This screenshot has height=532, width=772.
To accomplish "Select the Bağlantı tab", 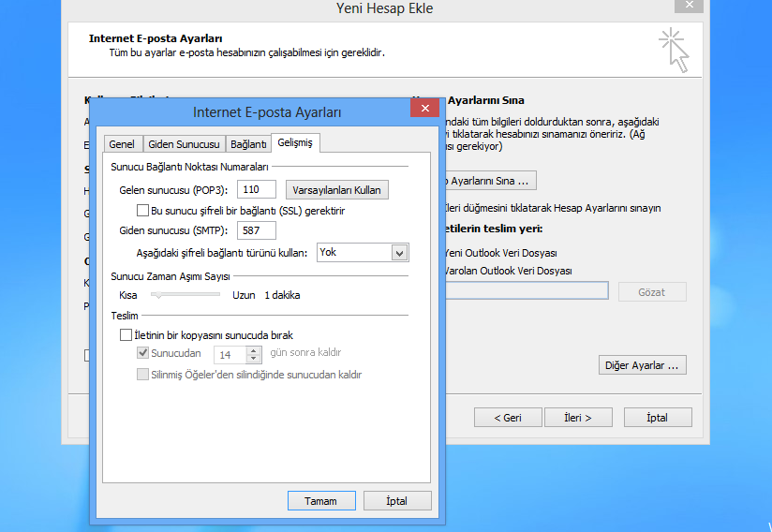I will (x=248, y=144).
